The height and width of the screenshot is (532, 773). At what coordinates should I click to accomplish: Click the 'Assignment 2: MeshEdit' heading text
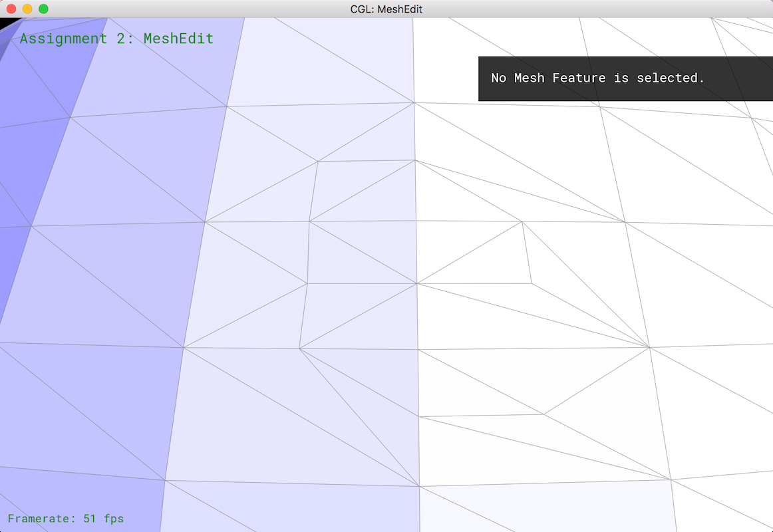click(x=116, y=39)
